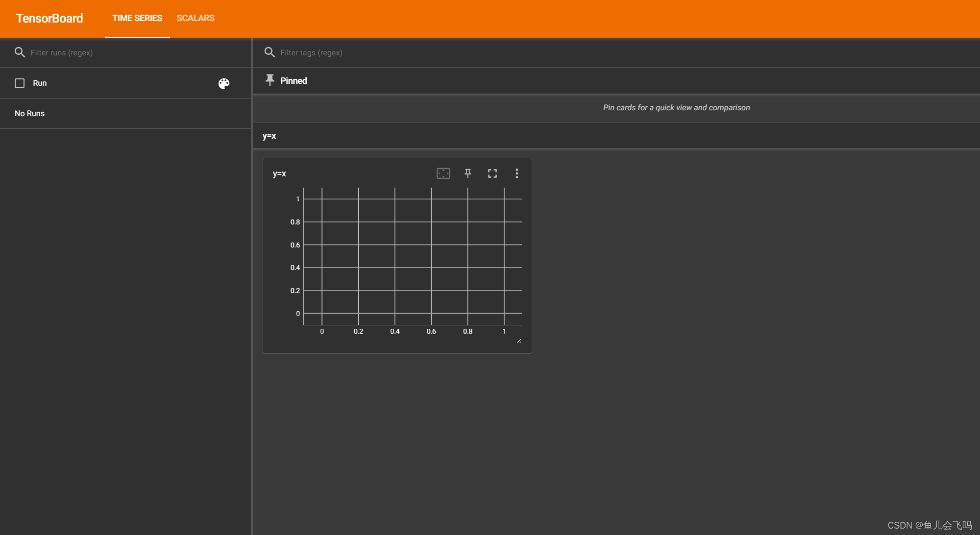Image resolution: width=980 pixels, height=535 pixels.
Task: Click the pin icon next to Pinned
Action: coord(269,80)
